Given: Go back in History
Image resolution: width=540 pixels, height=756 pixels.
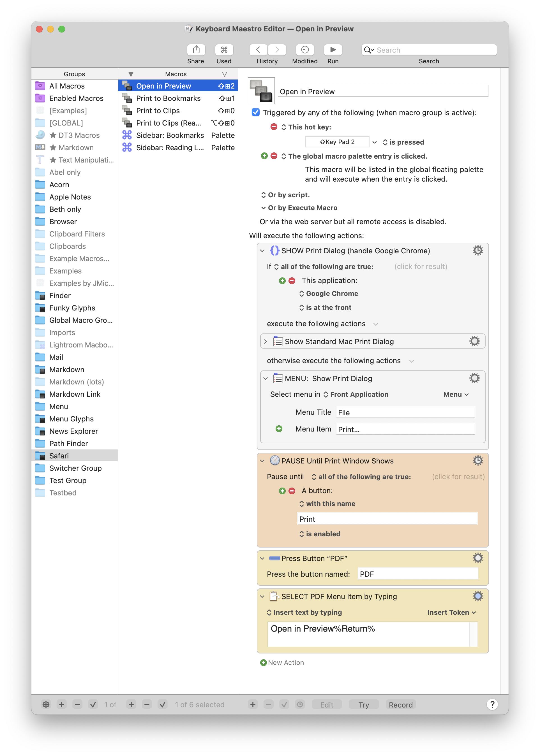Looking at the screenshot, I should coord(258,50).
